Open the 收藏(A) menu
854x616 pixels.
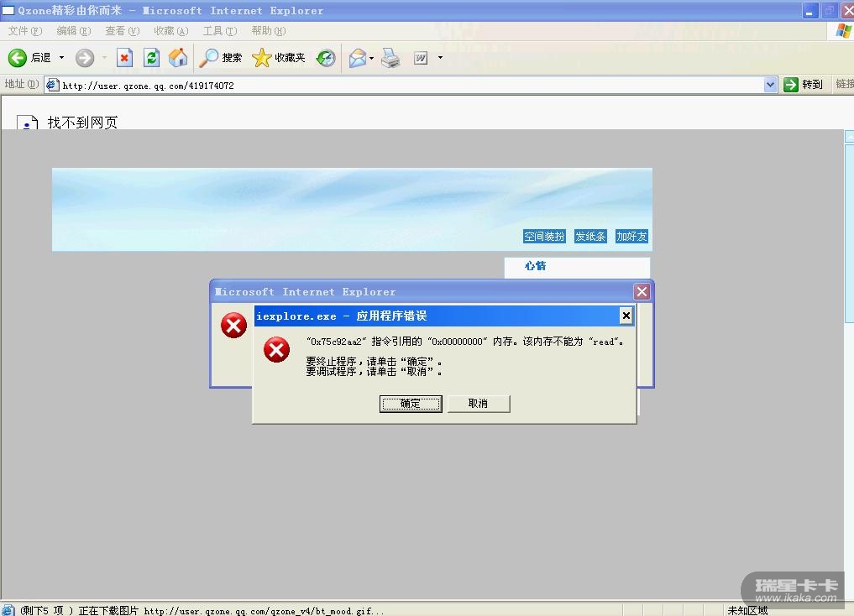(171, 31)
